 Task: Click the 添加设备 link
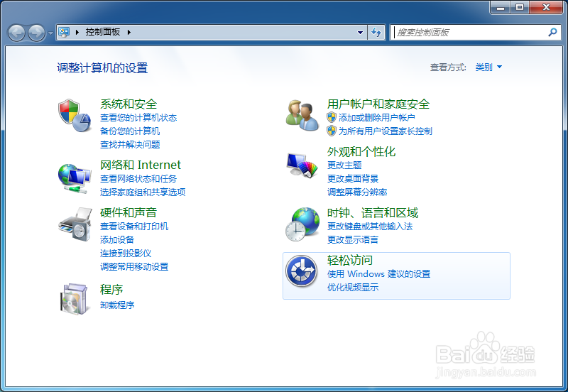[x=117, y=239]
